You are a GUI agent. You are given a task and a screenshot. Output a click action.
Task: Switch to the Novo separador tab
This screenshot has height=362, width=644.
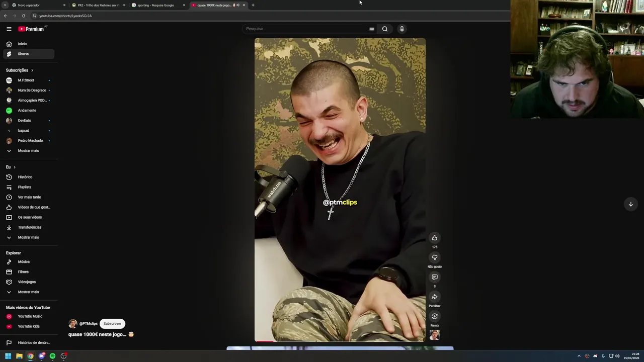click(x=39, y=5)
